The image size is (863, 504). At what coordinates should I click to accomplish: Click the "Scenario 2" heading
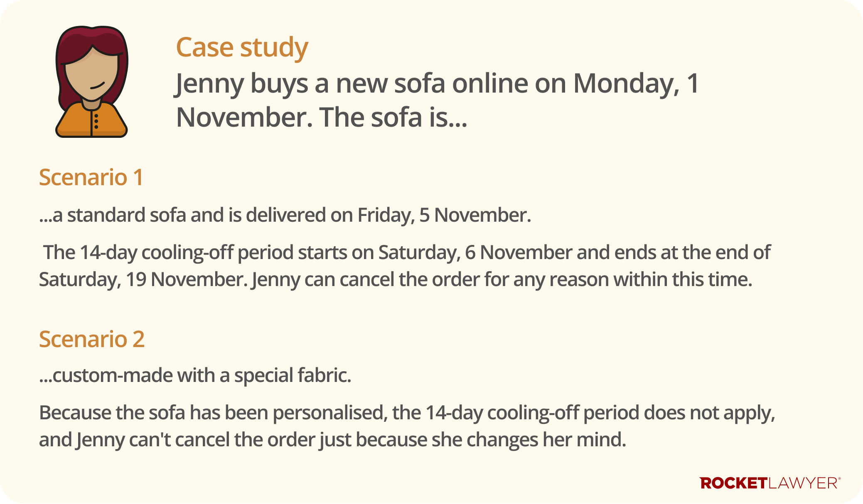pos(91,339)
